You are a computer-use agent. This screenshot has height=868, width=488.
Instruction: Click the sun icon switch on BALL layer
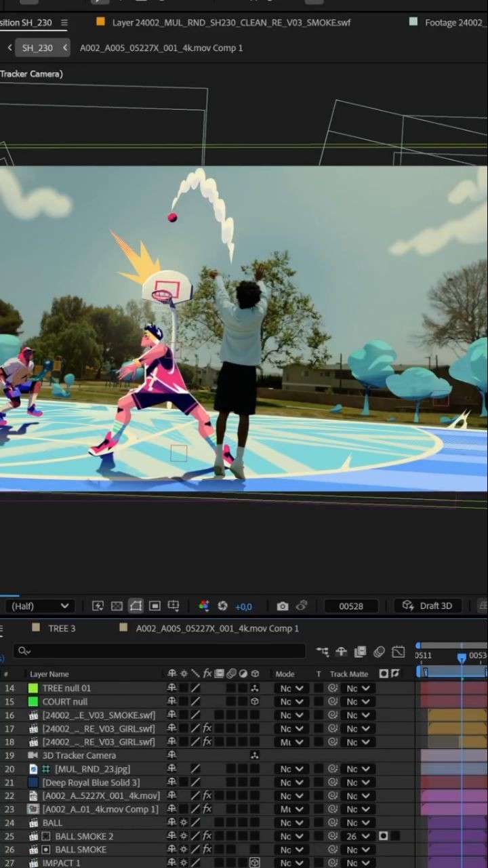[x=183, y=823]
